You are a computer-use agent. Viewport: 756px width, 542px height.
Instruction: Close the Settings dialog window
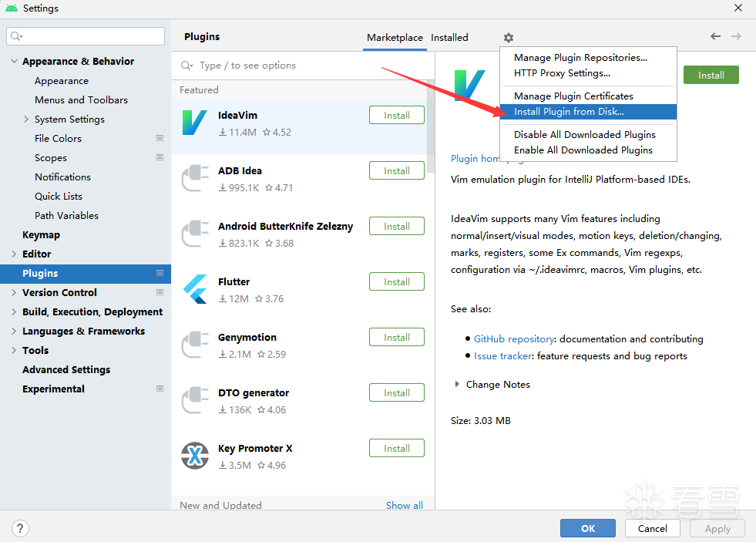pyautogui.click(x=738, y=8)
